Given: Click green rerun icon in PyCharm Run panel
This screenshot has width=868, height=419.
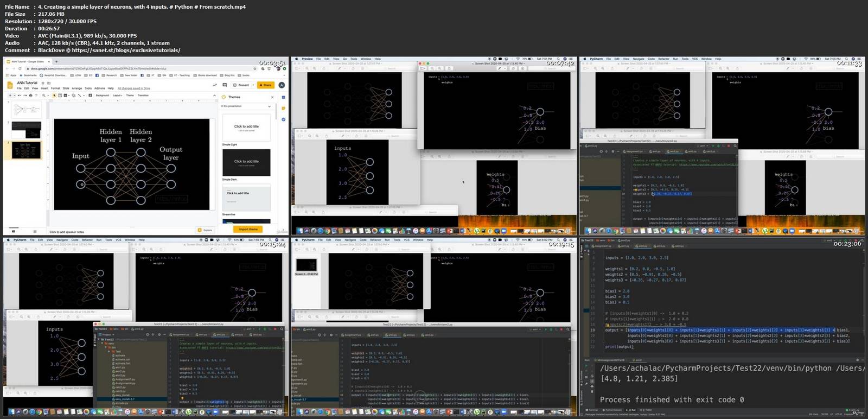Looking at the screenshot, I should [x=586, y=365].
